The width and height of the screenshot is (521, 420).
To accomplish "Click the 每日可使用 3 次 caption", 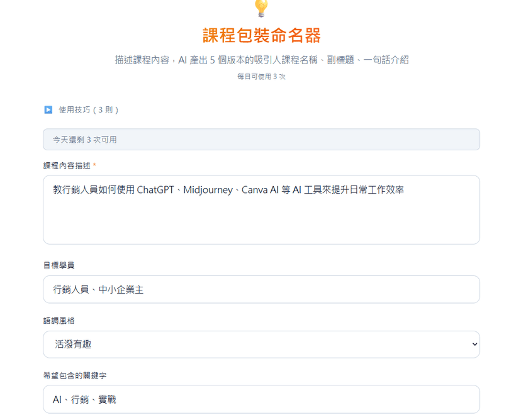I will pos(261,77).
